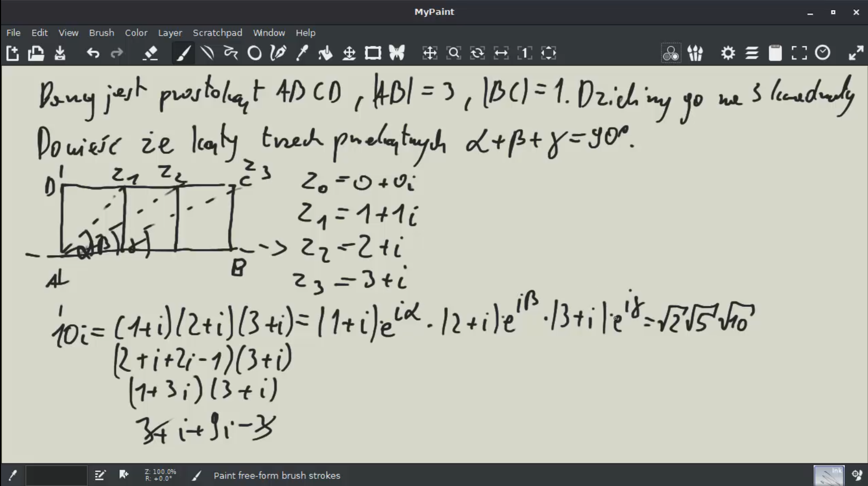Enable the butterfly Symmetry tool
The image size is (868, 486).
pyautogui.click(x=397, y=53)
